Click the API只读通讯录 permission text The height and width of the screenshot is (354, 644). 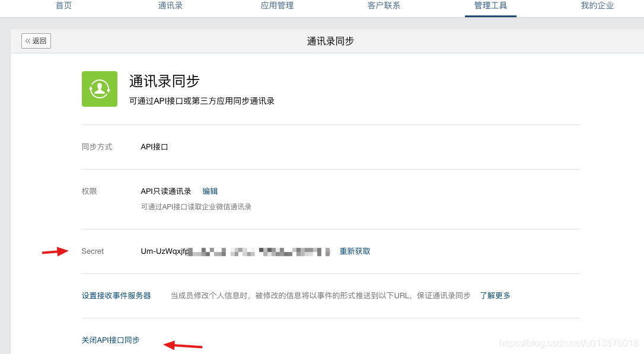pyautogui.click(x=166, y=191)
